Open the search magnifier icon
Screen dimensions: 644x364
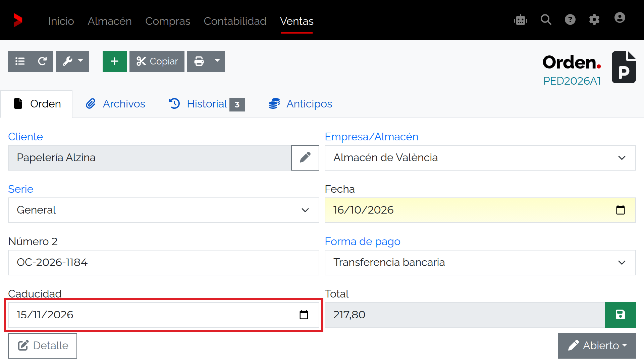click(546, 20)
